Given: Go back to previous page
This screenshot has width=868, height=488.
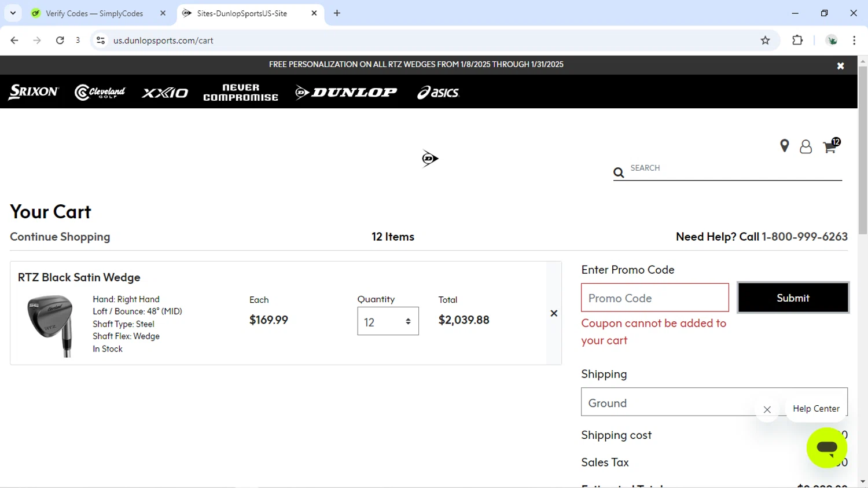Looking at the screenshot, I should point(14,41).
